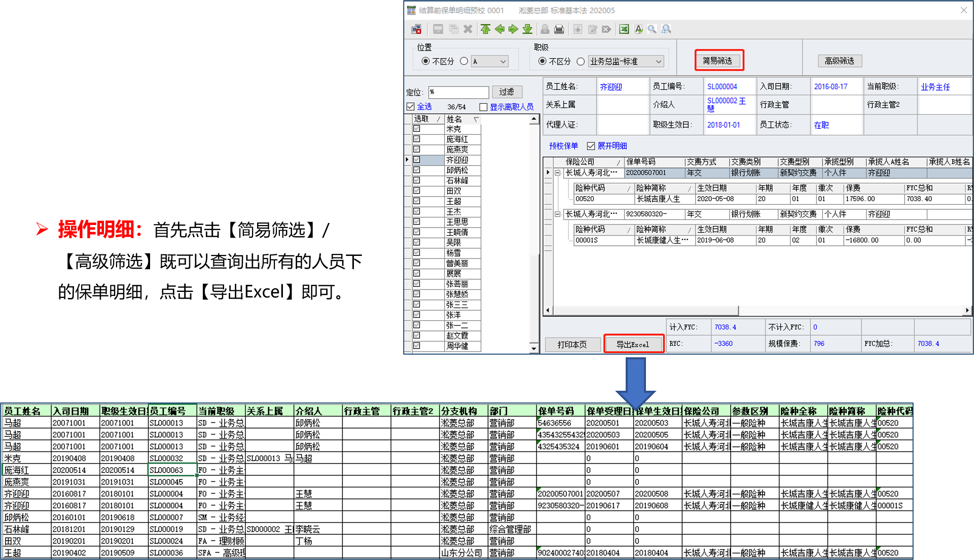
Task: Click the disconnect computers toolbar icon
Action: tap(416, 29)
